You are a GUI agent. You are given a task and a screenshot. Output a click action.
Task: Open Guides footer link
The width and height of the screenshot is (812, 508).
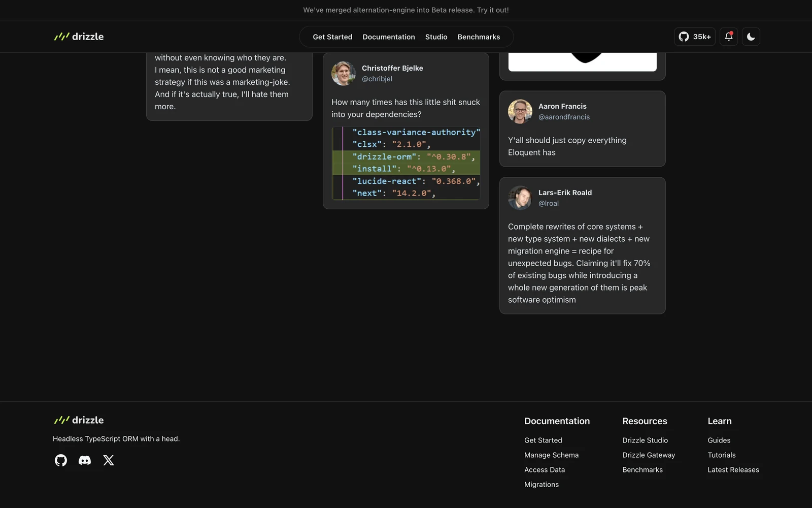(x=719, y=440)
